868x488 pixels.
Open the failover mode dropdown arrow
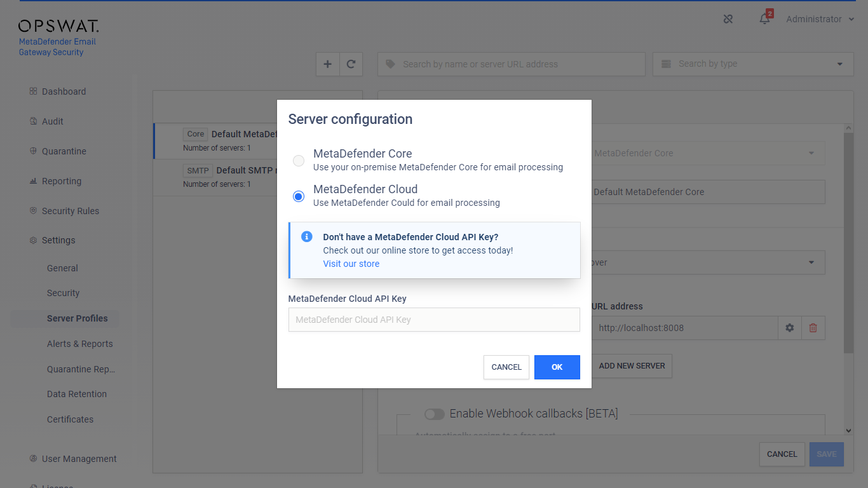(811, 262)
